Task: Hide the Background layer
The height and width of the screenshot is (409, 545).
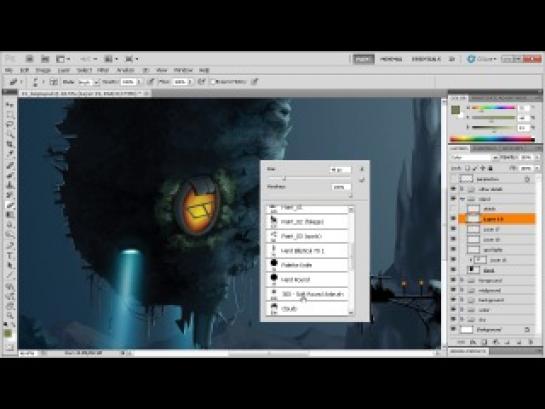Action: [453, 329]
